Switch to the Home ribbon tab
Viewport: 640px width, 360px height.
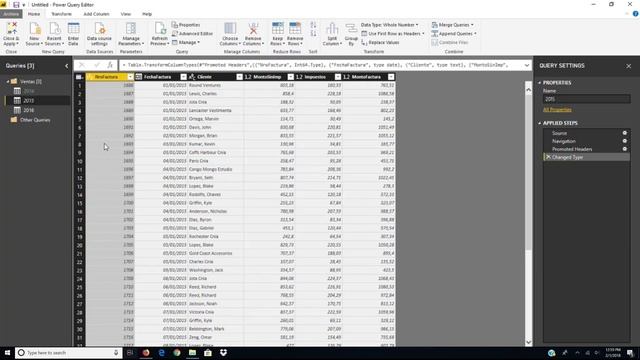tap(34, 14)
